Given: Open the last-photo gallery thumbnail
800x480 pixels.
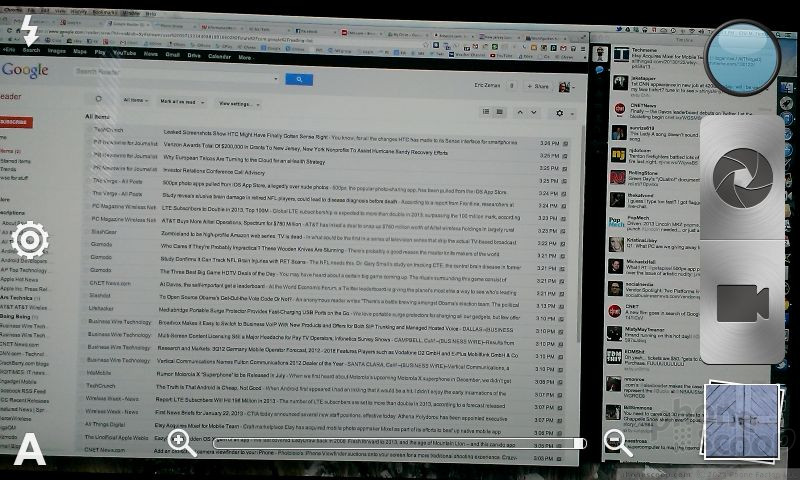Looking at the screenshot, I should click(742, 422).
